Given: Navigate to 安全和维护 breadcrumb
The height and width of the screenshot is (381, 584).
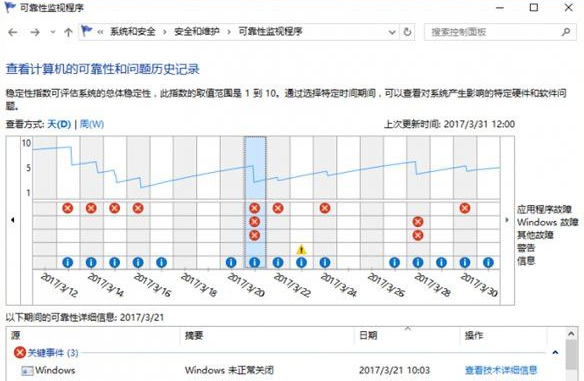Looking at the screenshot, I should point(197,32).
